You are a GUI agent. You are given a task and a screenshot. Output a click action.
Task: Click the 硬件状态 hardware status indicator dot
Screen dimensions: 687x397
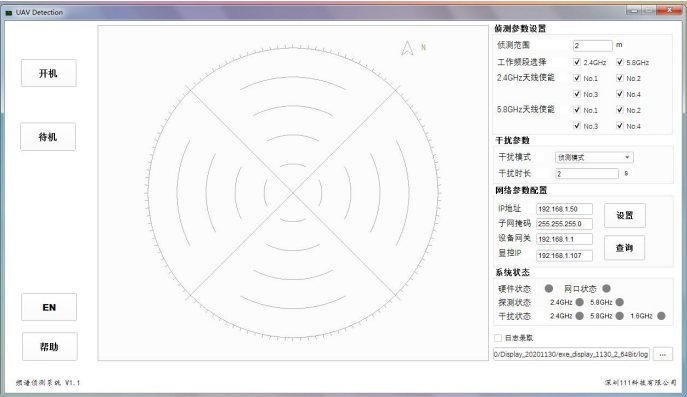(549, 288)
